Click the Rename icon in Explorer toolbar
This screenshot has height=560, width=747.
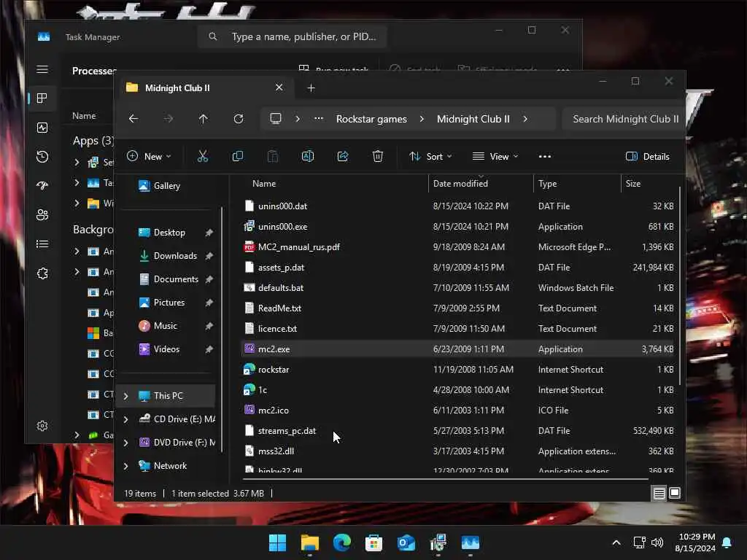point(308,156)
